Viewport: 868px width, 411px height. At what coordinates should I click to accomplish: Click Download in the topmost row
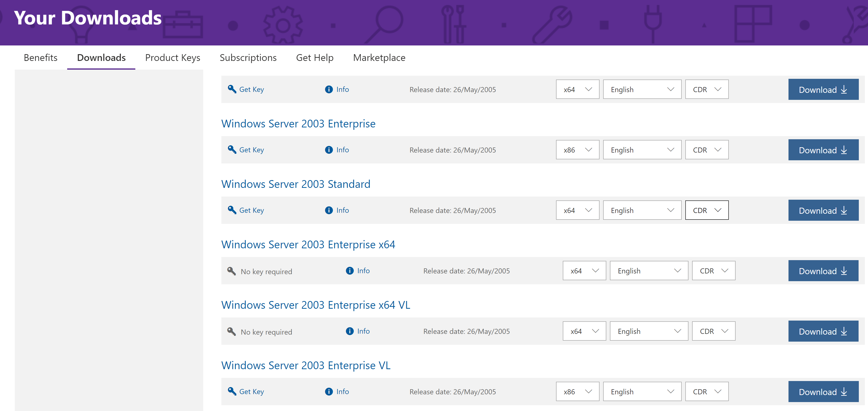(x=824, y=89)
